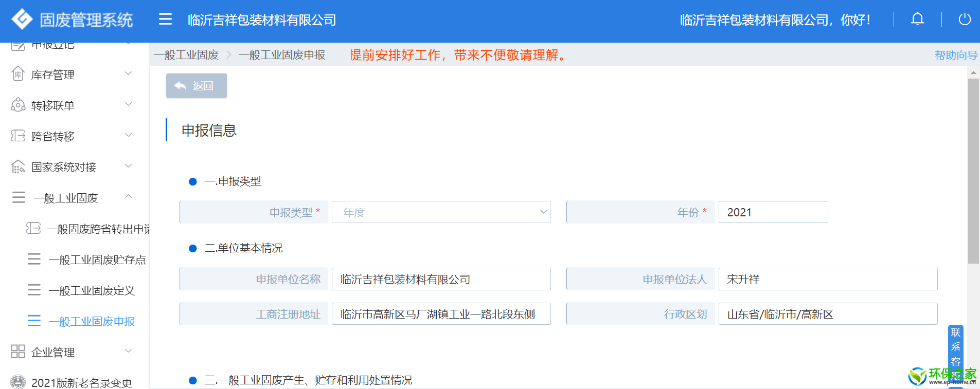Click the 固废管理系统 logo icon
This screenshot has width=980, height=389.
(x=22, y=20)
